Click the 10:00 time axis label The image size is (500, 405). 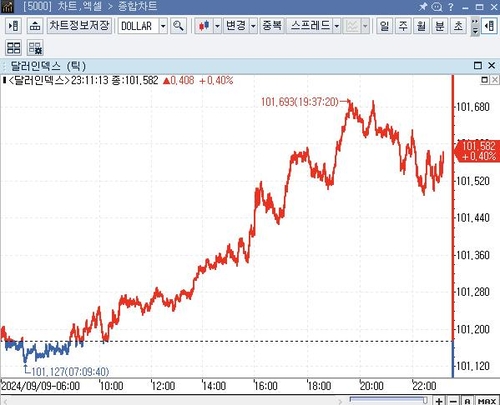(x=112, y=386)
